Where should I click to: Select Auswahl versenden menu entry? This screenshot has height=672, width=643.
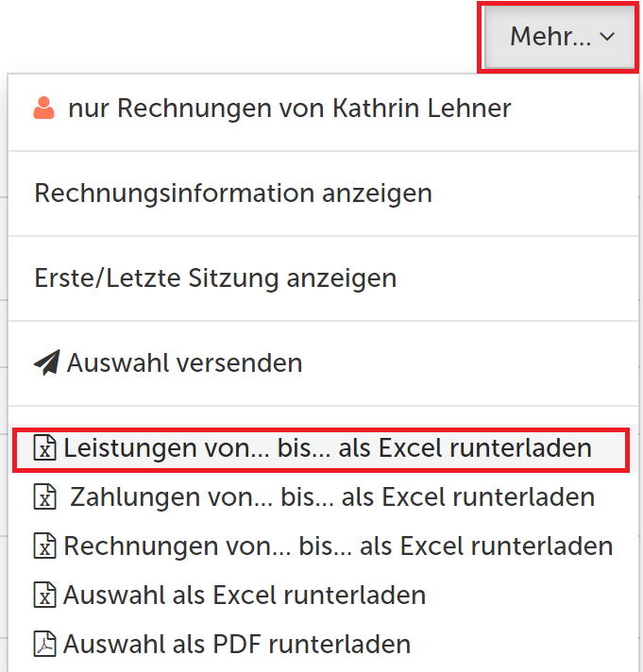(x=185, y=362)
